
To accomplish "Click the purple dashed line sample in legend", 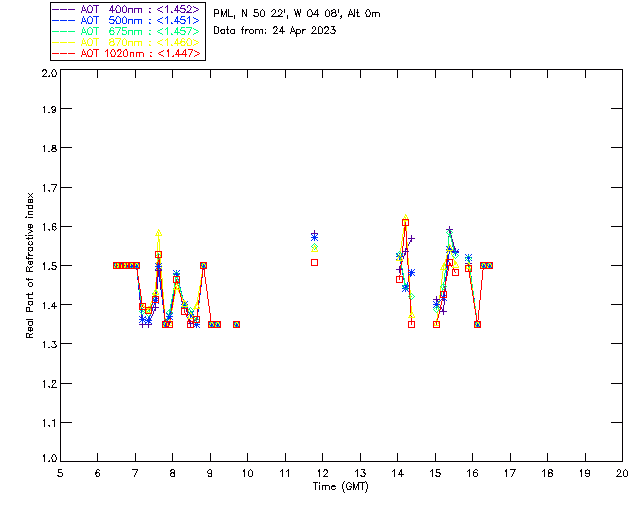I will point(64,9).
